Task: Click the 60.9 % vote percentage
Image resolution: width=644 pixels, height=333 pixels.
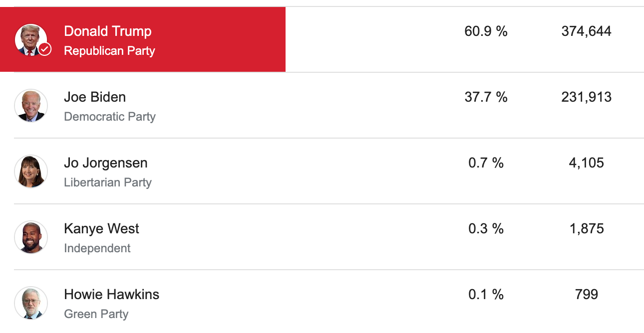Action: pos(486,31)
